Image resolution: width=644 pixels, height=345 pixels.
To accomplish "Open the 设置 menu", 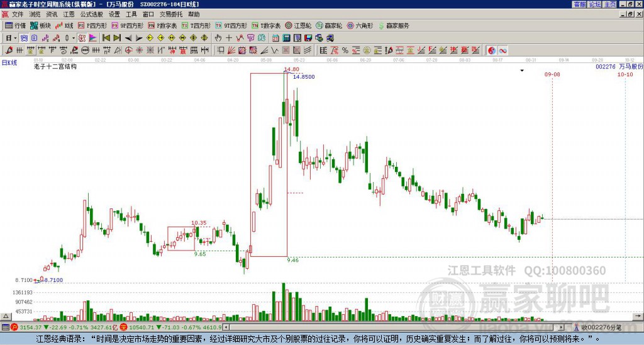I will pos(114,14).
